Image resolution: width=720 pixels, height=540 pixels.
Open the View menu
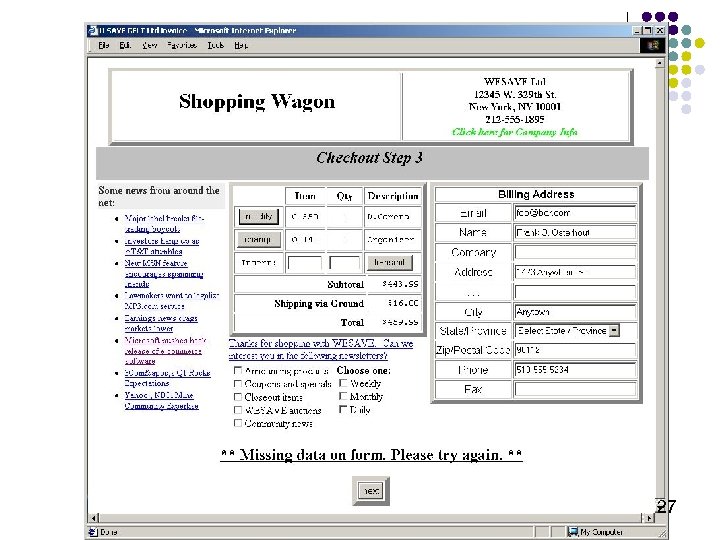coord(150,45)
